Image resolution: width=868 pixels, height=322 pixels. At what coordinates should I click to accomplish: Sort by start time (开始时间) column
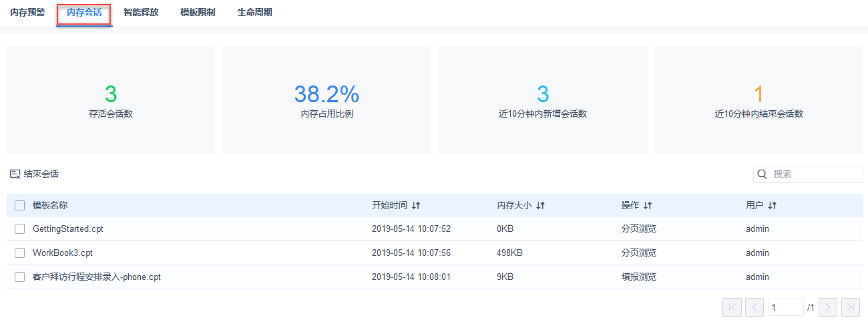click(x=416, y=206)
